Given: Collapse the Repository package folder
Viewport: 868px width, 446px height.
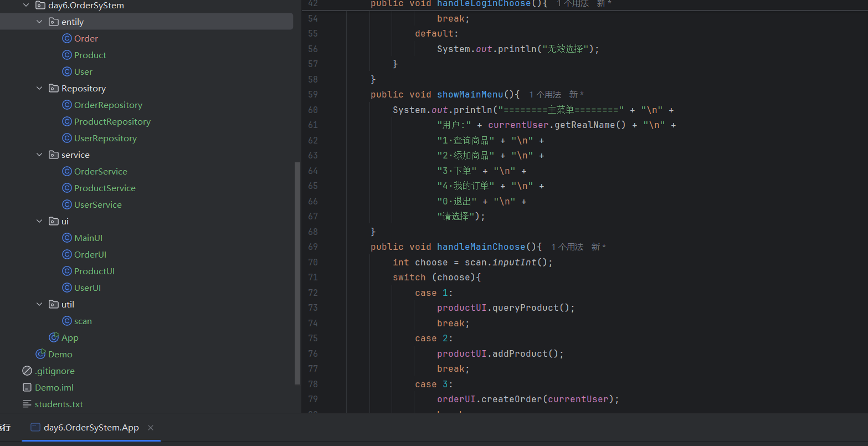Looking at the screenshot, I should point(39,89).
